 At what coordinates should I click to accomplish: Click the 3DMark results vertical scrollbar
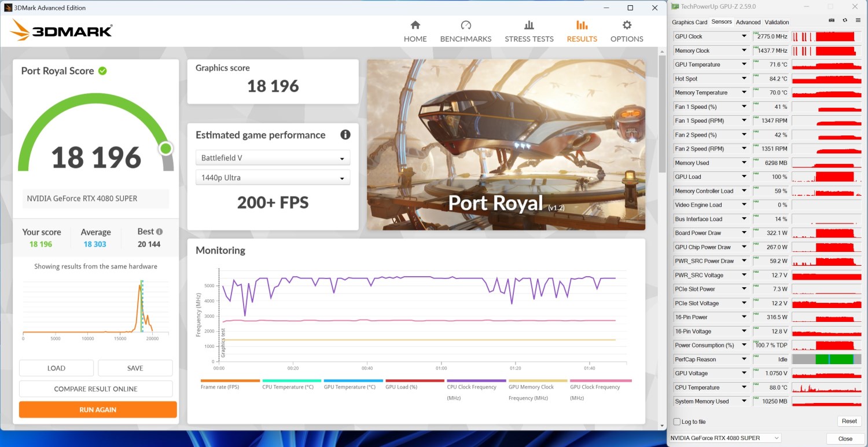point(662,116)
